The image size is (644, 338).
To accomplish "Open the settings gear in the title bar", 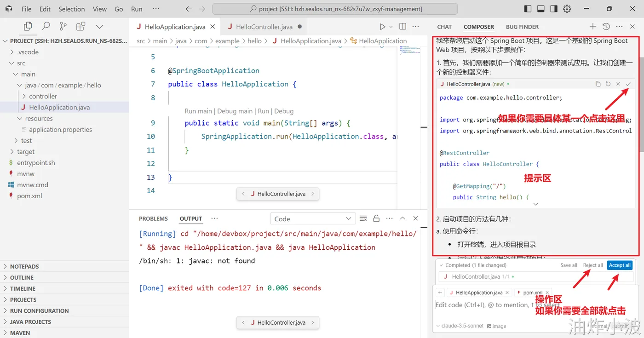I will point(567,9).
